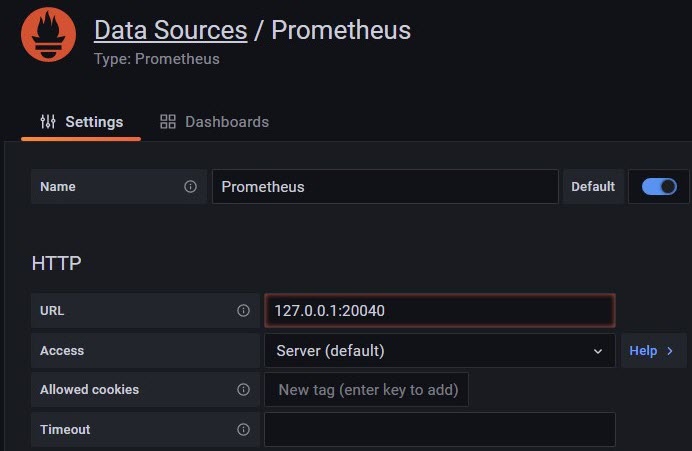Click info icon next to URL

(243, 311)
